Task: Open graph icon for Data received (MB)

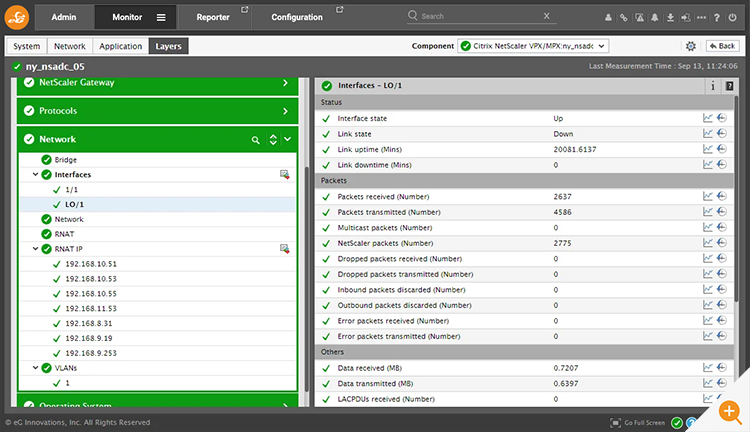Action: click(707, 367)
